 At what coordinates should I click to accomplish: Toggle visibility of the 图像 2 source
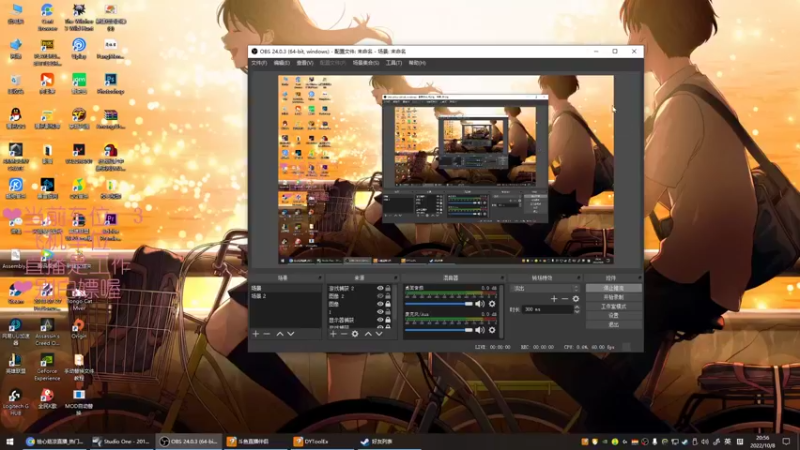point(380,296)
